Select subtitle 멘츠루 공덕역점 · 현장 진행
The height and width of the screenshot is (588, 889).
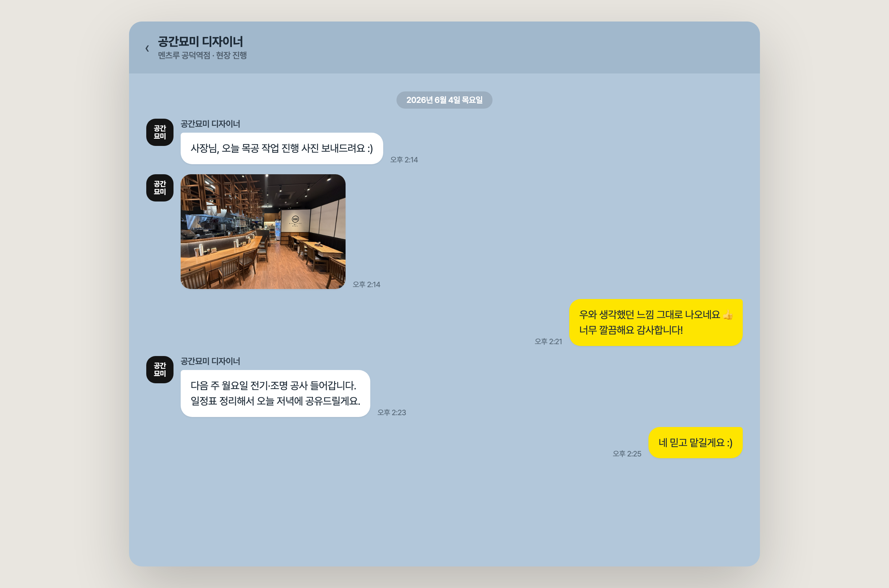pos(202,55)
